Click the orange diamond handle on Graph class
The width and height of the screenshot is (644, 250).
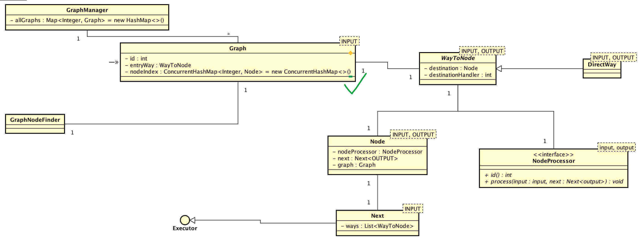coord(351,53)
